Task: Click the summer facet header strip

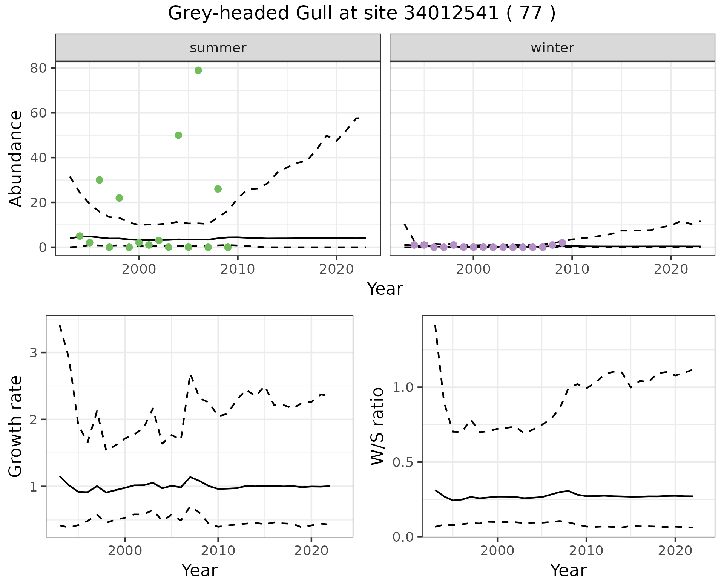Action: pyautogui.click(x=218, y=48)
